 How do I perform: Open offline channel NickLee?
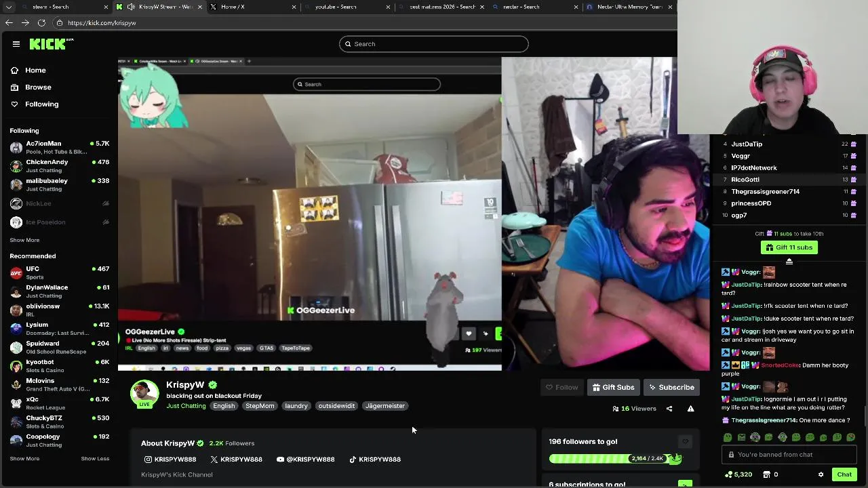[x=59, y=203]
